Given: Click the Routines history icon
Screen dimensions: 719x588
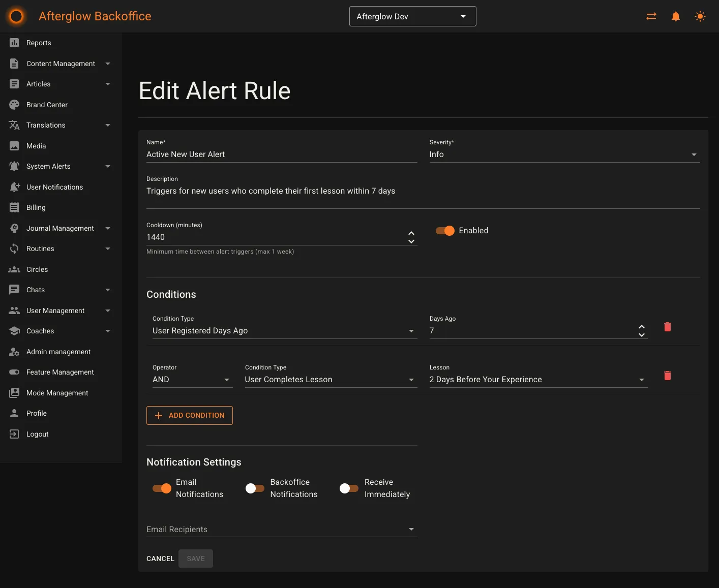Looking at the screenshot, I should click(x=14, y=249).
